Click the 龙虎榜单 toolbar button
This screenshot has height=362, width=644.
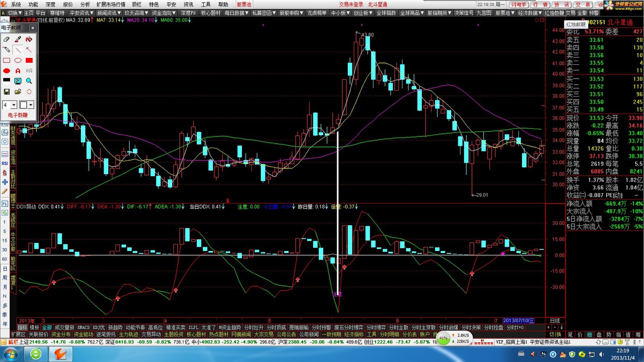click(x=317, y=13)
